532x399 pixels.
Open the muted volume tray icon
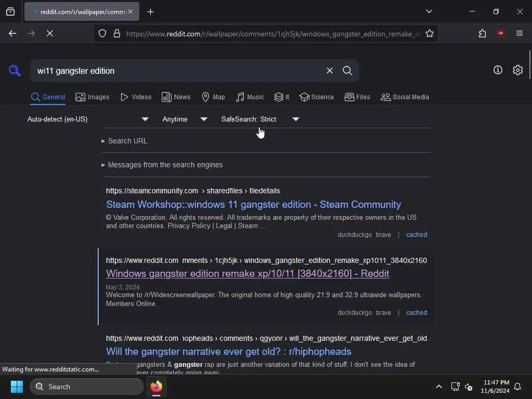tap(469, 387)
